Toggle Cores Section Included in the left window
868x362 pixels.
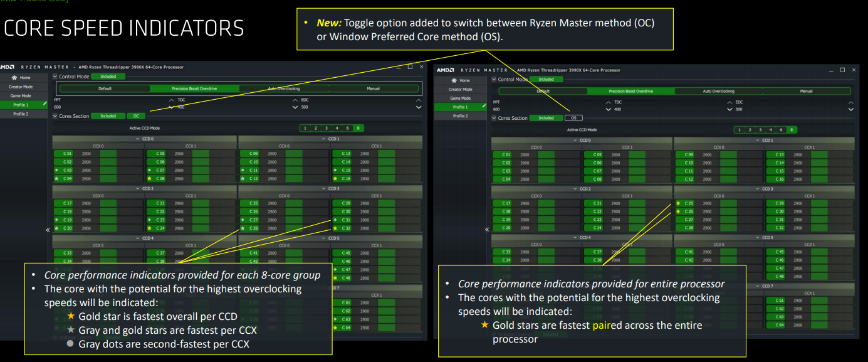tap(108, 116)
